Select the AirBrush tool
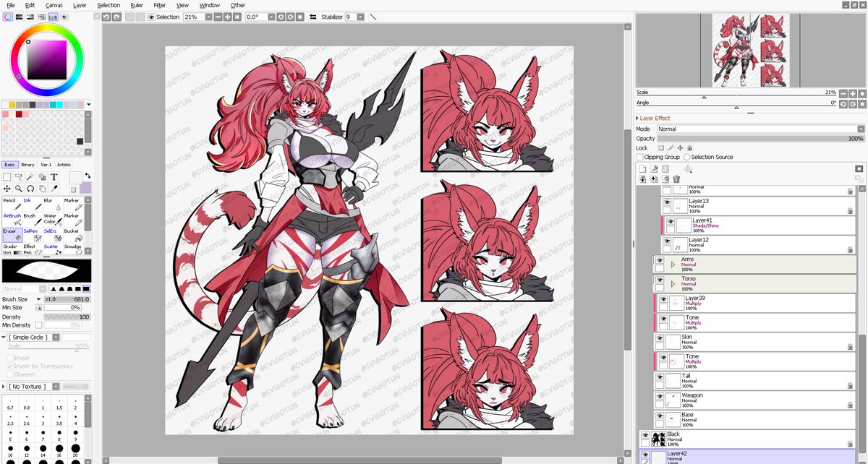Viewport: 868px width, 464px height. [x=11, y=220]
